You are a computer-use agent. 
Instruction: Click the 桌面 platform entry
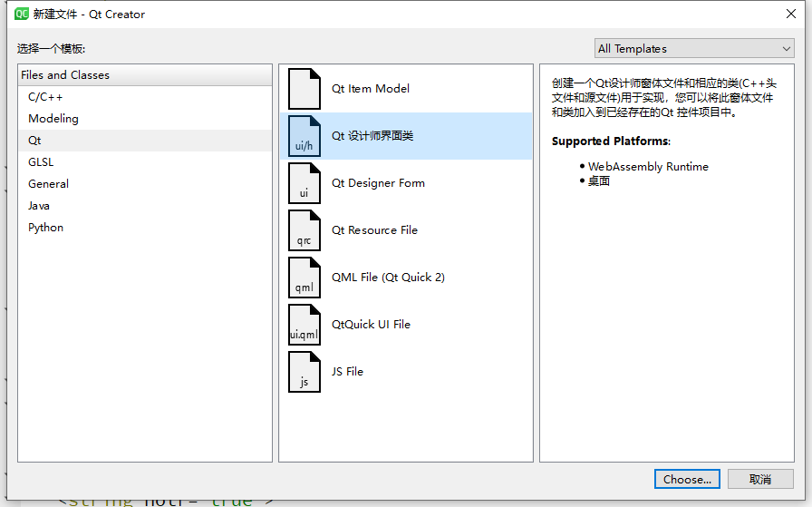pyautogui.click(x=599, y=180)
